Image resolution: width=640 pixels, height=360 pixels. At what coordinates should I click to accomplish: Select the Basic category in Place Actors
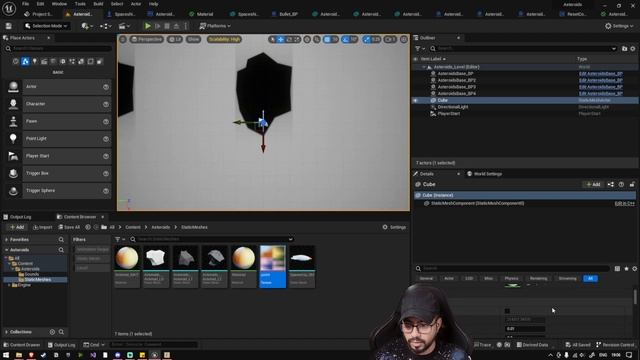pos(25,62)
